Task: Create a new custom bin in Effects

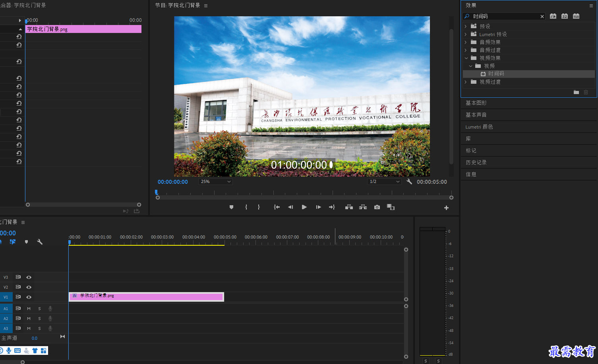Action: 576,92
